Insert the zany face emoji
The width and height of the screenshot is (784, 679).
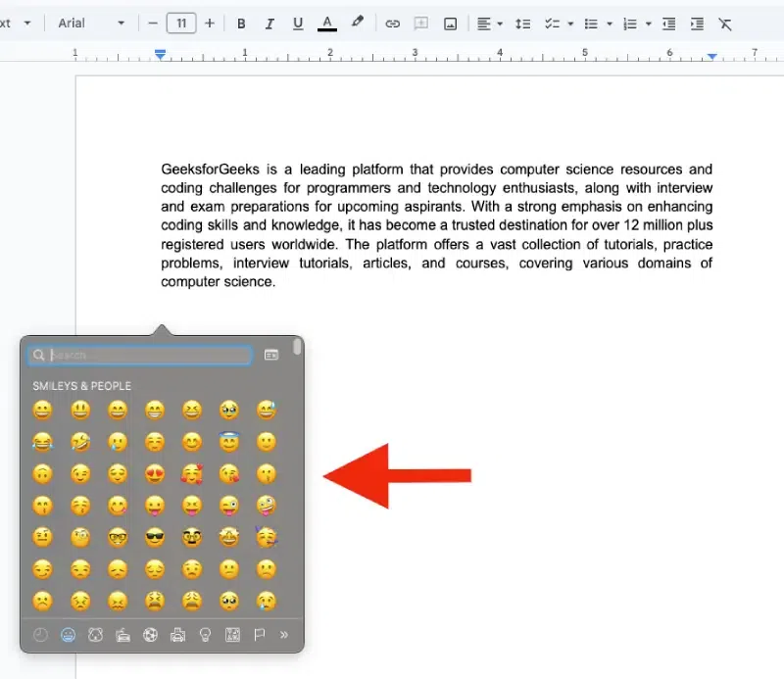[267, 506]
